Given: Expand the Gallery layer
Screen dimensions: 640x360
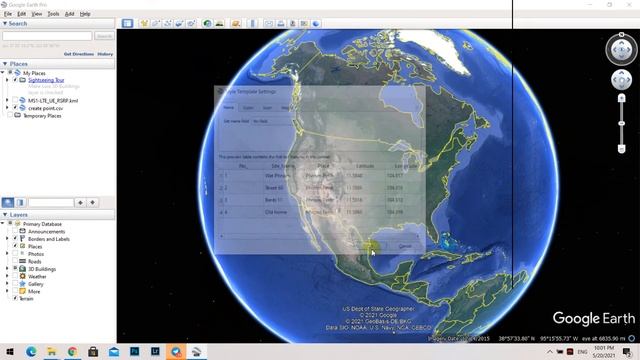Looking at the screenshot, I should pyautogui.click(x=7, y=284).
